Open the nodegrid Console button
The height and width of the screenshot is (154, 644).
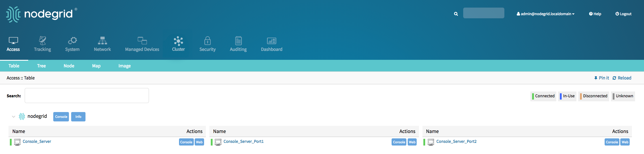[x=61, y=117]
